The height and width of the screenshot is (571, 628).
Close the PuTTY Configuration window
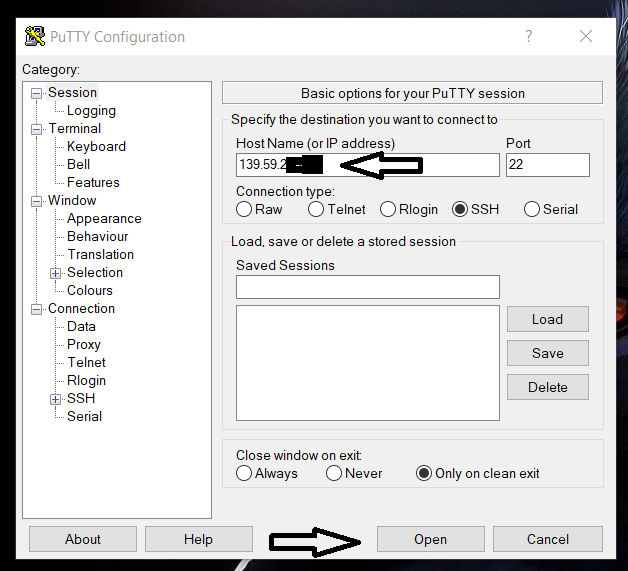coord(586,36)
